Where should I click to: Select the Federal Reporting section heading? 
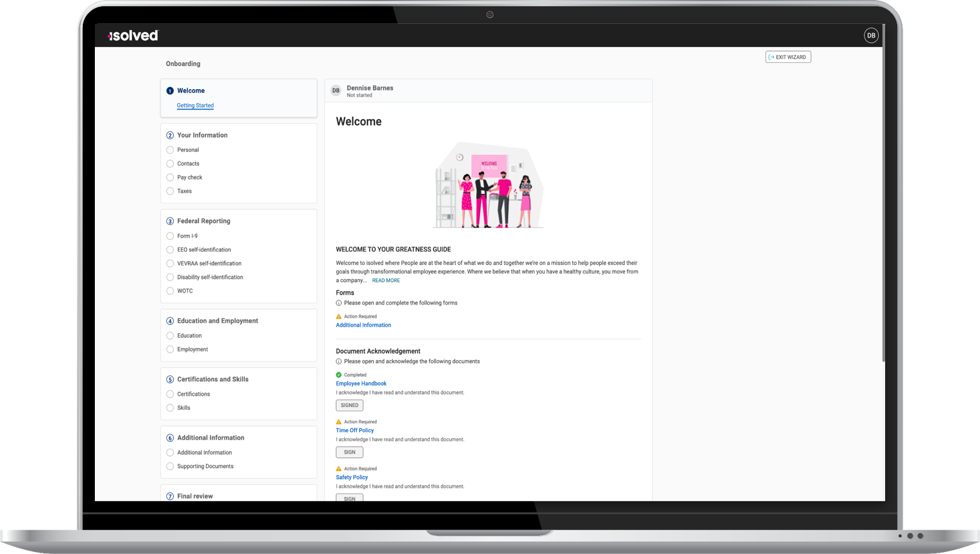(x=204, y=220)
